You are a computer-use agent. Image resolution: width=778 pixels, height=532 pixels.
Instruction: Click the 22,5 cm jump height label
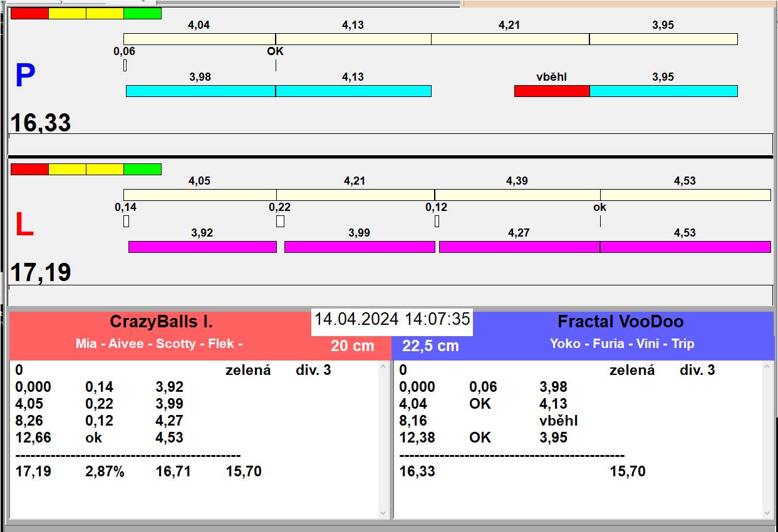[x=430, y=345]
